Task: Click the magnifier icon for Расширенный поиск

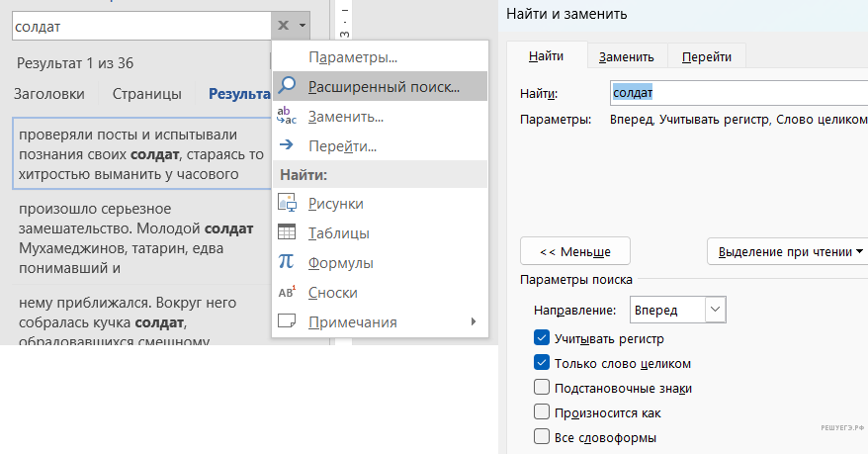Action: pos(288,86)
